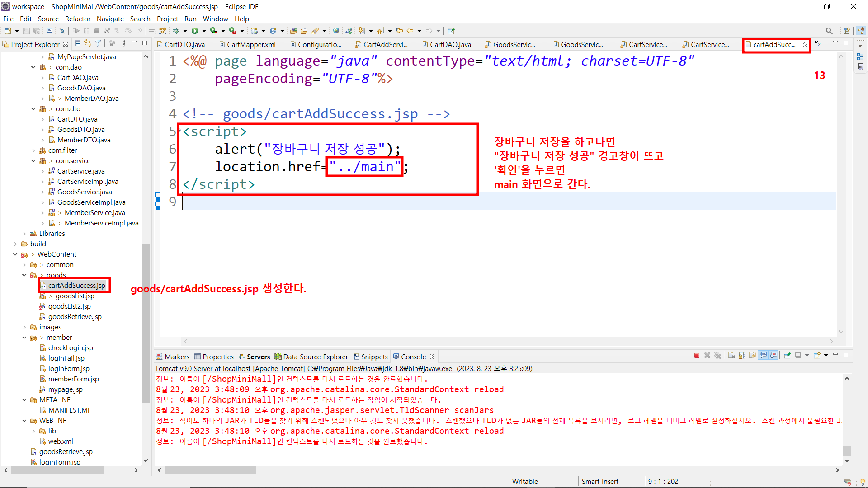This screenshot has height=488, width=868.
Task: Click Project Explorer vertical scrollbar thumb
Action: (146, 323)
